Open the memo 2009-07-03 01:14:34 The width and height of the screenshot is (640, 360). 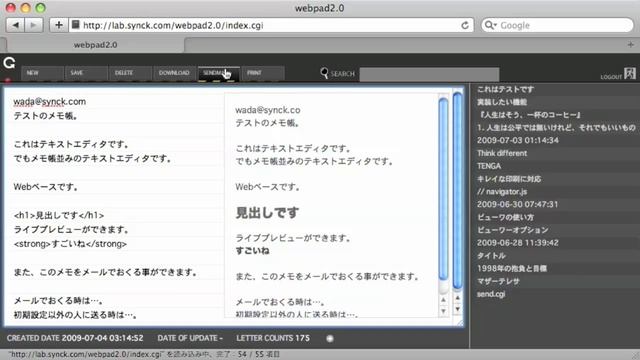(x=518, y=140)
